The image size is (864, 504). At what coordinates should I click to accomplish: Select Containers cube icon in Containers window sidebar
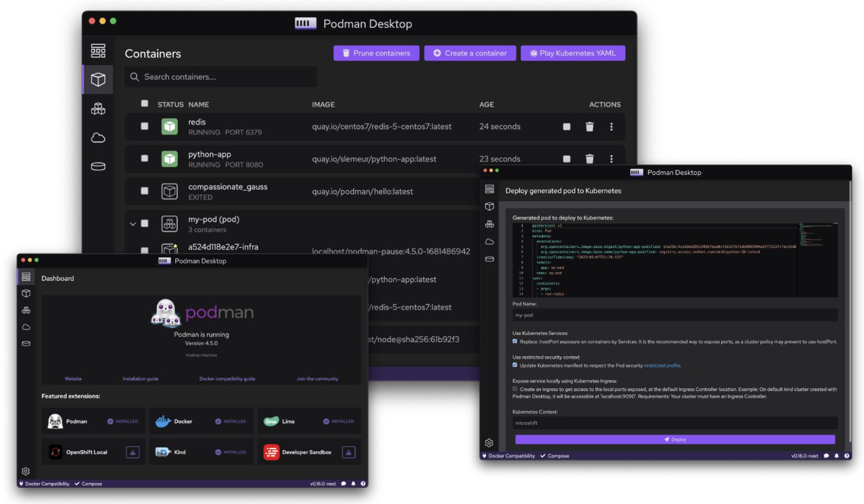[x=98, y=79]
